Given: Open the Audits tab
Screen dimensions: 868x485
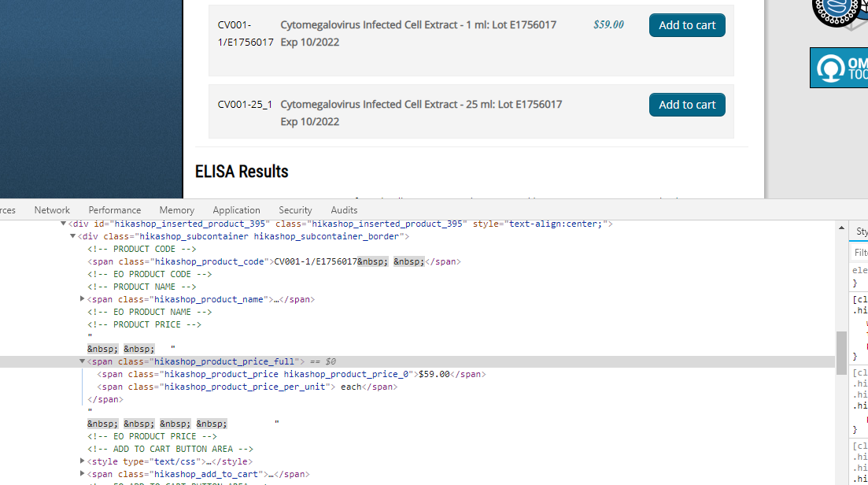Looking at the screenshot, I should click(344, 210).
